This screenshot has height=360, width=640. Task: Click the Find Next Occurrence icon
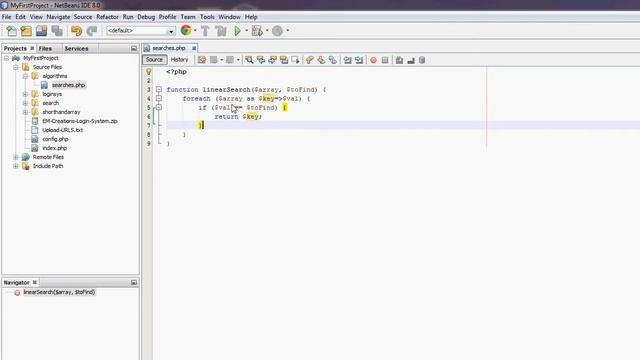click(272, 60)
